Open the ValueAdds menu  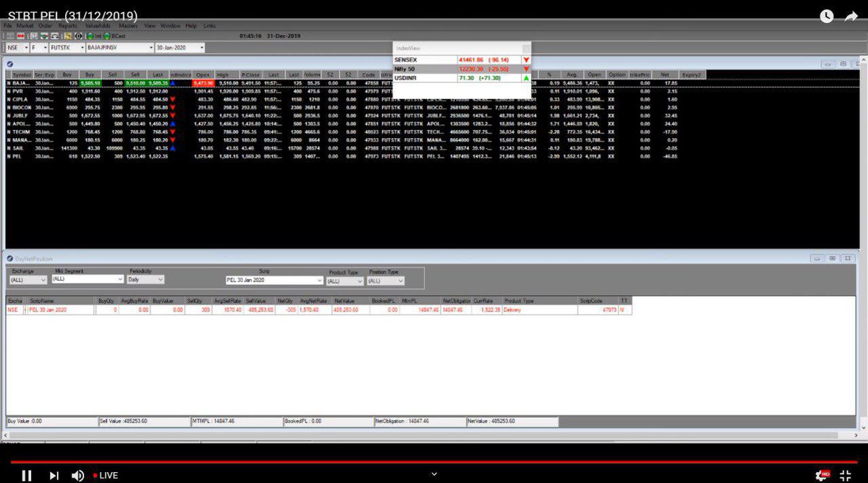98,25
